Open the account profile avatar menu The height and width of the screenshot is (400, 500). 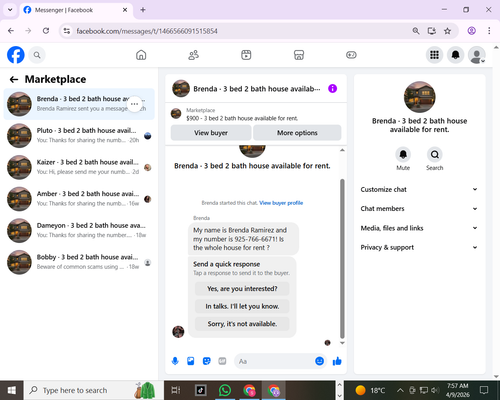(x=477, y=55)
